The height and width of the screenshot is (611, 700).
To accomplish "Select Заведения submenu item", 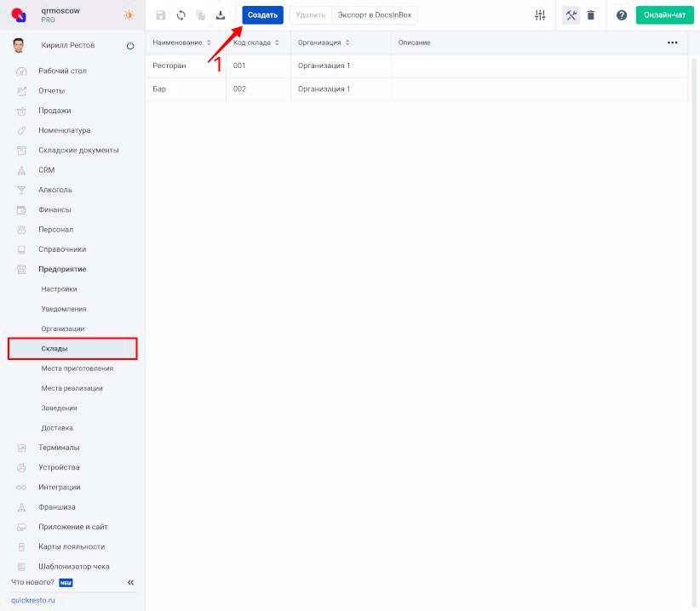I will (x=59, y=408).
